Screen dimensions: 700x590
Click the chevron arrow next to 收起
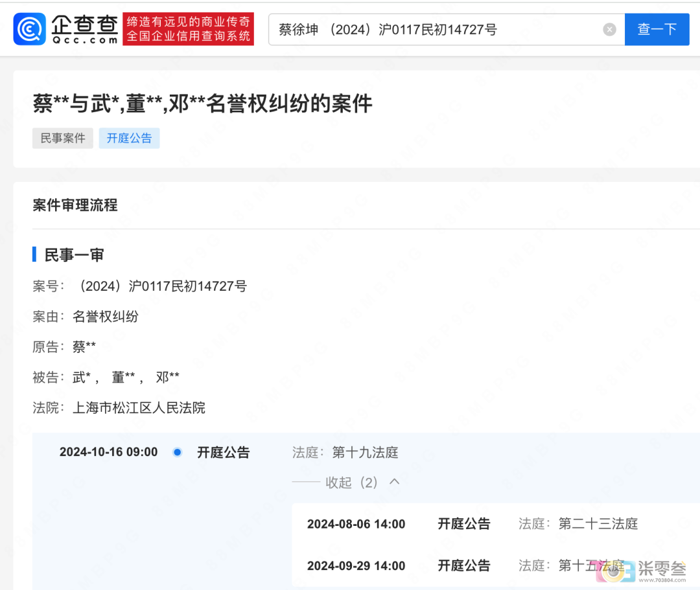(x=394, y=482)
